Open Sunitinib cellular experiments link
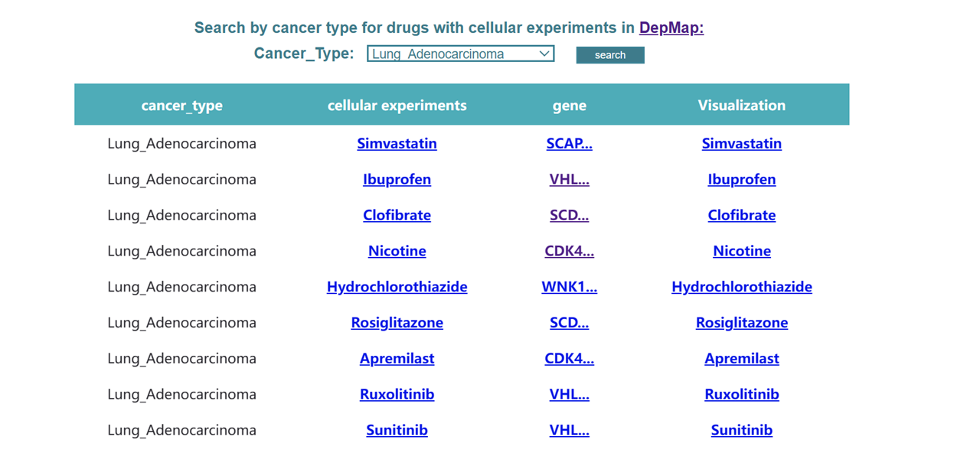Screen dimensions: 980x456 click(x=397, y=430)
